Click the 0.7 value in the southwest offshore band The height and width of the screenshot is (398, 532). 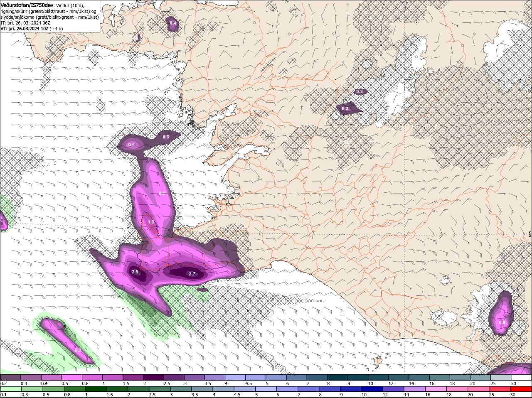(x=78, y=350)
